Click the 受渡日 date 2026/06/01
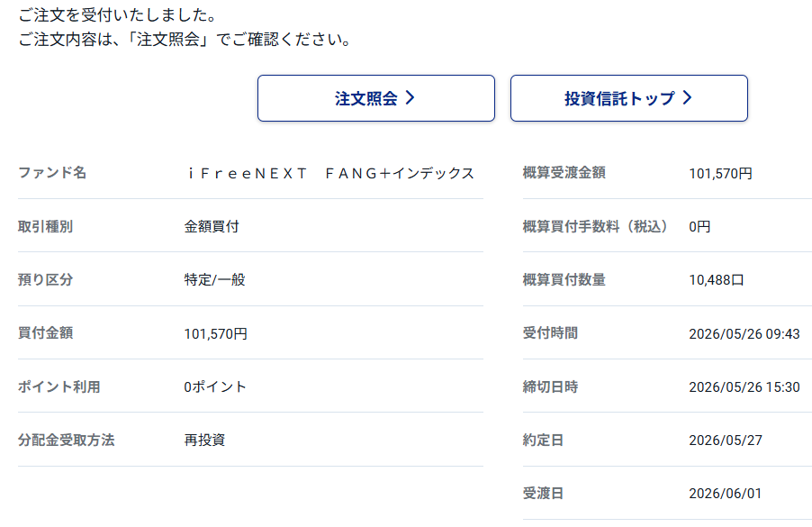This screenshot has width=812, height=527. pos(725,494)
